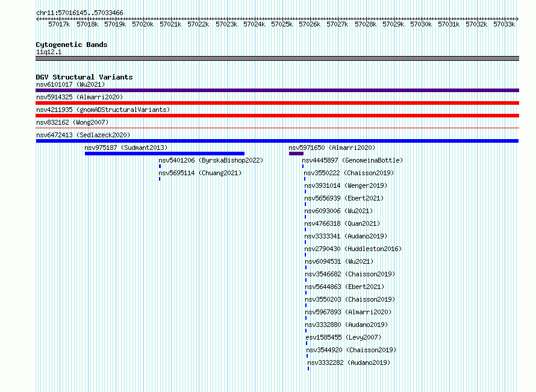
Task: Click nsv3550222 (Chaisson2019) label
Action: [x=349, y=173]
